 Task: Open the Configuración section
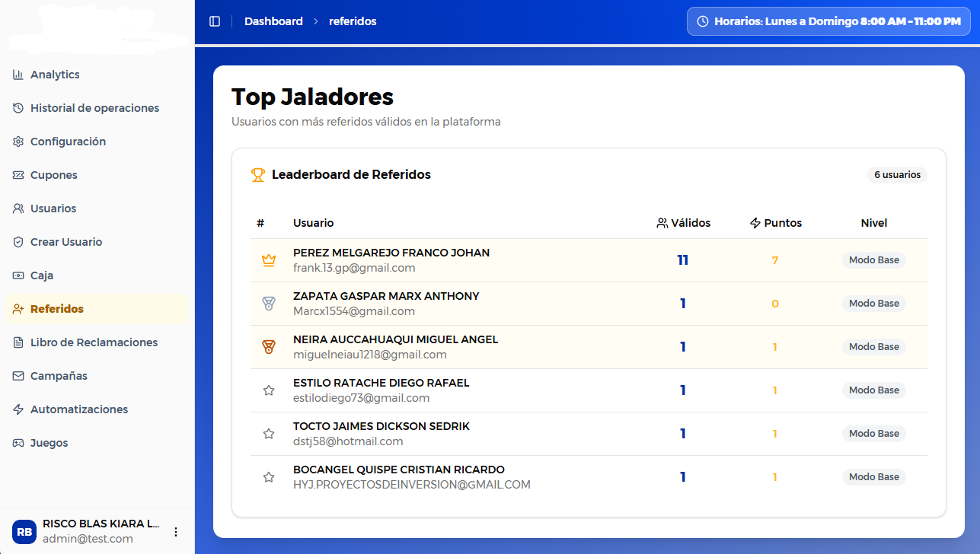coord(97,142)
